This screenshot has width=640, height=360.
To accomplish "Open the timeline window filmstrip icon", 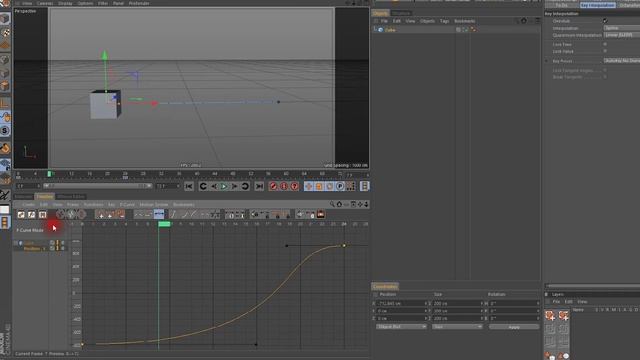I will click(x=364, y=186).
